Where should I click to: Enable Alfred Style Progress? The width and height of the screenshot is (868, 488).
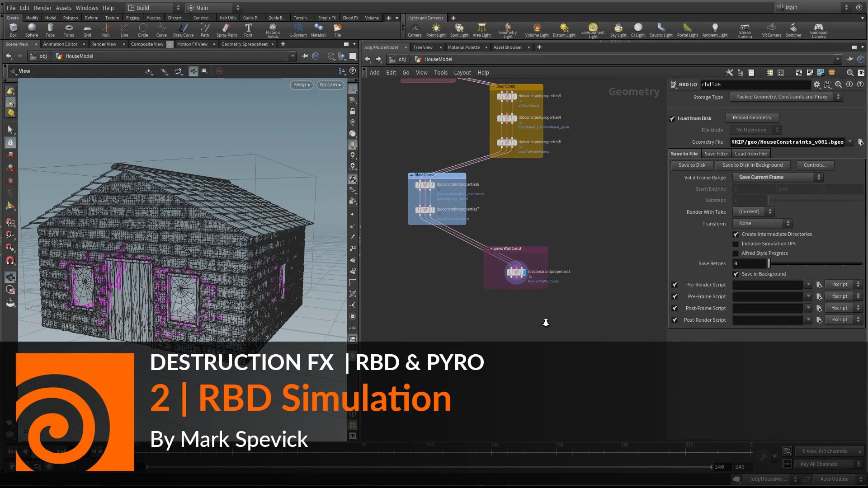[x=736, y=253]
